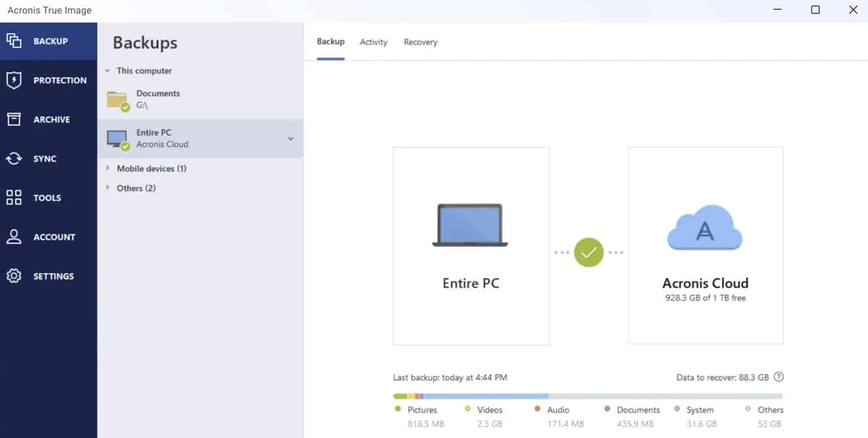
Task: Click the "Data to recover: 88.3 GB" text
Action: coord(723,378)
